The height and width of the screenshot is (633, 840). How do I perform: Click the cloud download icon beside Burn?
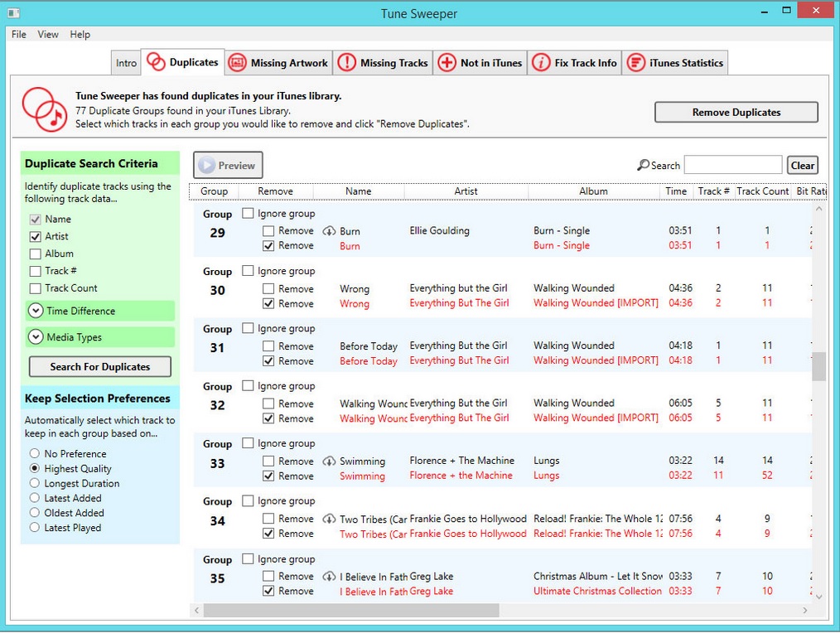(x=329, y=231)
